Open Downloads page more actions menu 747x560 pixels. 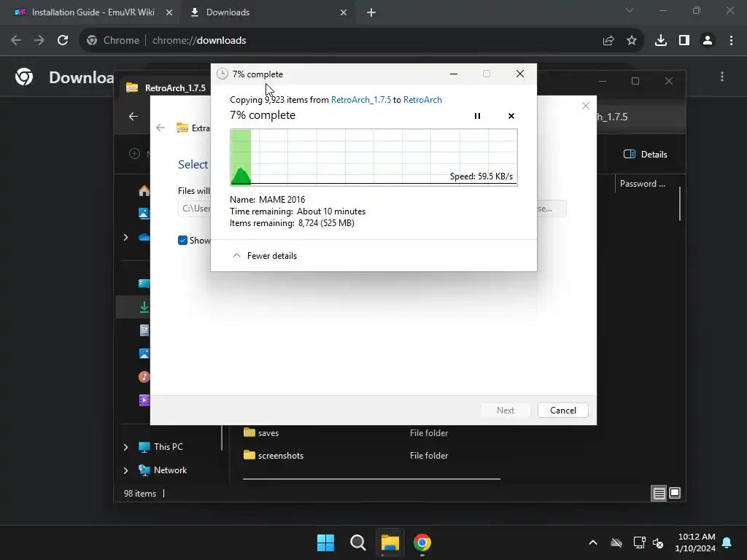[x=722, y=77]
